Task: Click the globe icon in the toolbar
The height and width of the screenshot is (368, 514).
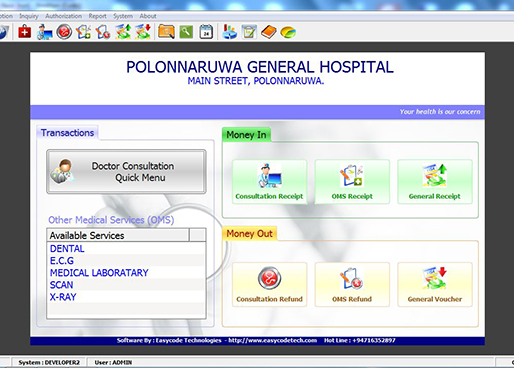Action: point(3,32)
